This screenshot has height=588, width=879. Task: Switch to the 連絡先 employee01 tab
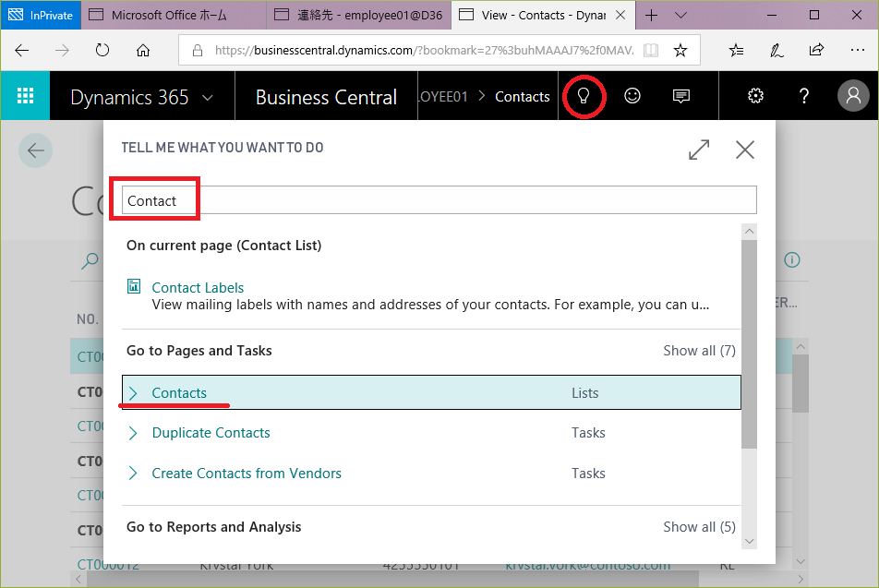coord(359,15)
